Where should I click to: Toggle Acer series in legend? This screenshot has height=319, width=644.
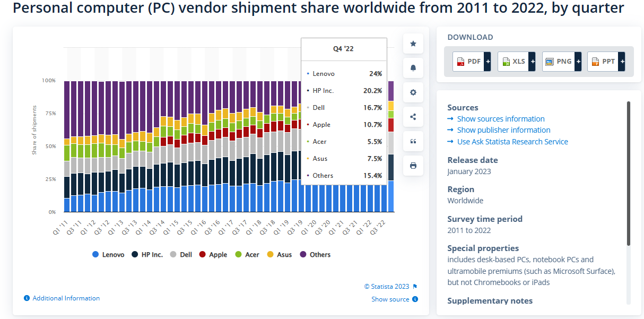[247, 255]
